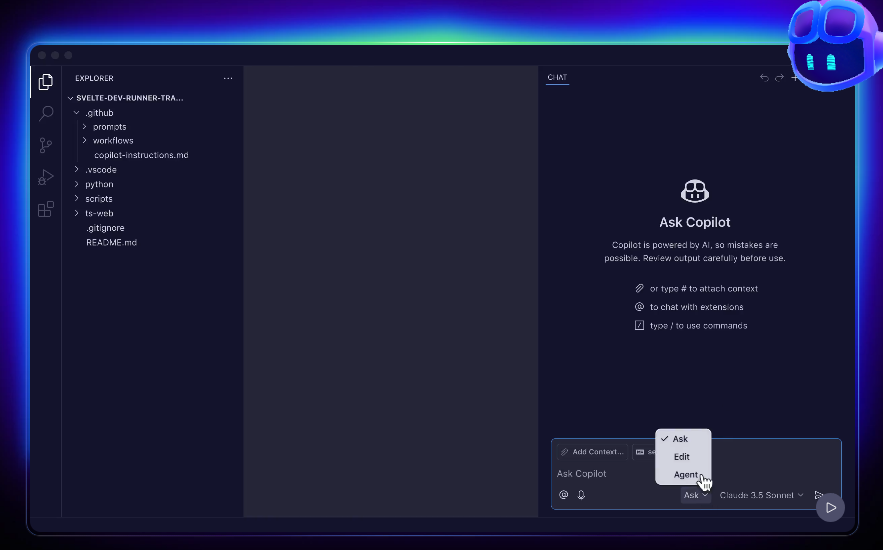The height and width of the screenshot is (550, 883).
Task: Click the 'to chat with extensions' hint
Action: (x=697, y=307)
